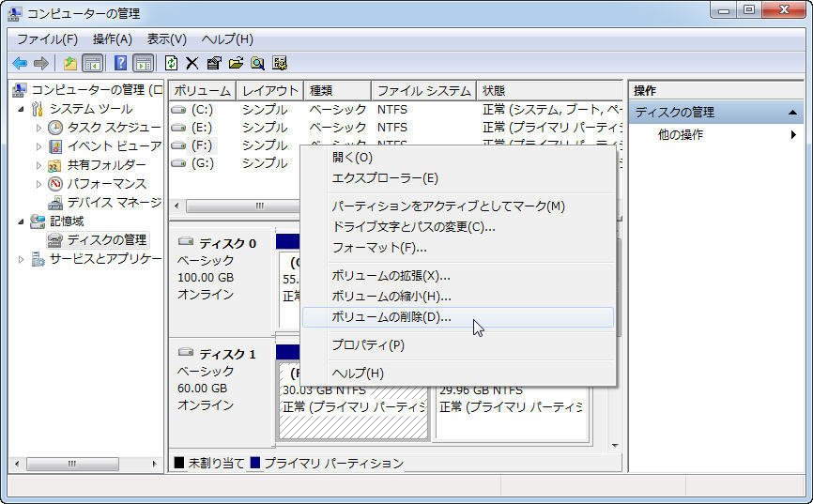
Task: Expand the タスク スケジューラ tree node
Action: coord(38,128)
